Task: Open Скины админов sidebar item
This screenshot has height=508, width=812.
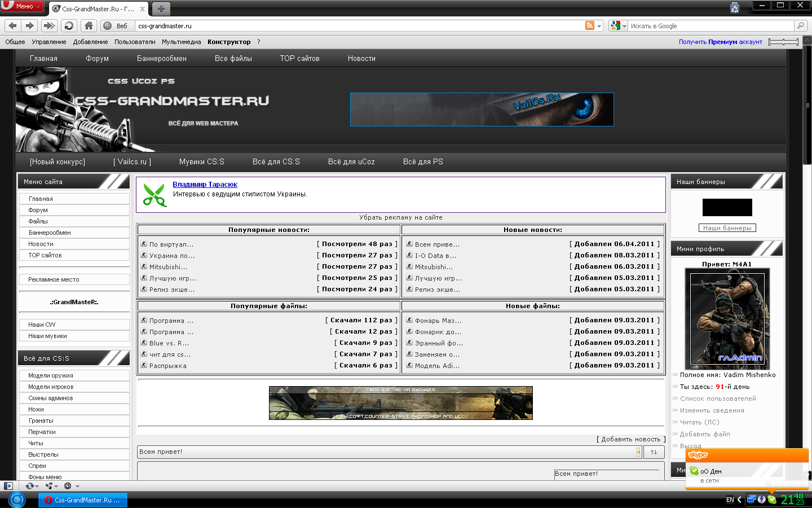Action: coord(74,398)
